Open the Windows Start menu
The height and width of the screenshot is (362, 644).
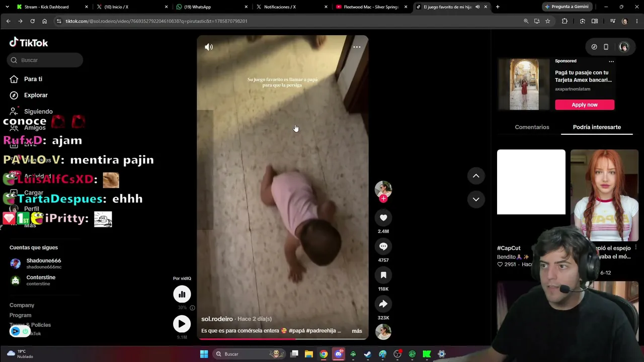[x=204, y=354]
